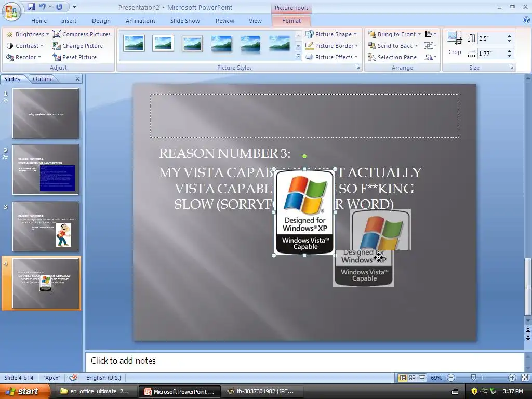
Task: Open the Office button menu
Action: (x=11, y=11)
